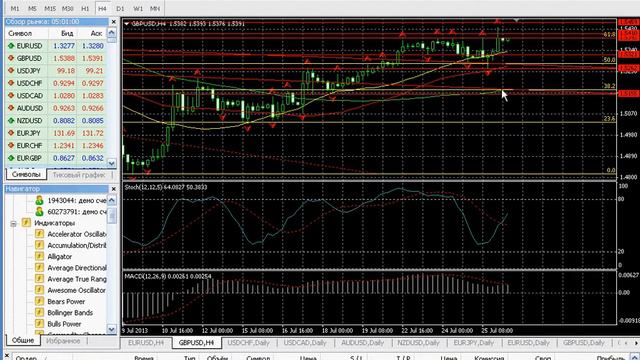Click the Indicators folder icon
This screenshot has width=640, height=360.
pyautogui.click(x=26, y=222)
